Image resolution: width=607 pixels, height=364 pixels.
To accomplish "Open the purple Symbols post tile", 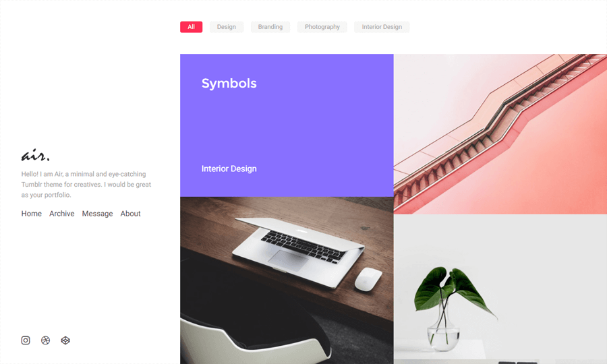I will (x=287, y=125).
